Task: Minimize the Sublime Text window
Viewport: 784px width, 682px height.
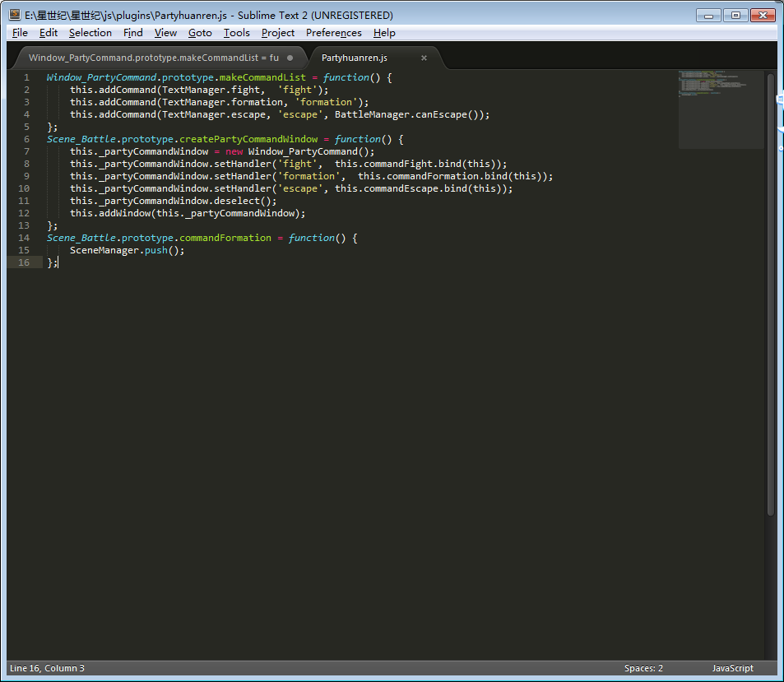Action: 708,16
